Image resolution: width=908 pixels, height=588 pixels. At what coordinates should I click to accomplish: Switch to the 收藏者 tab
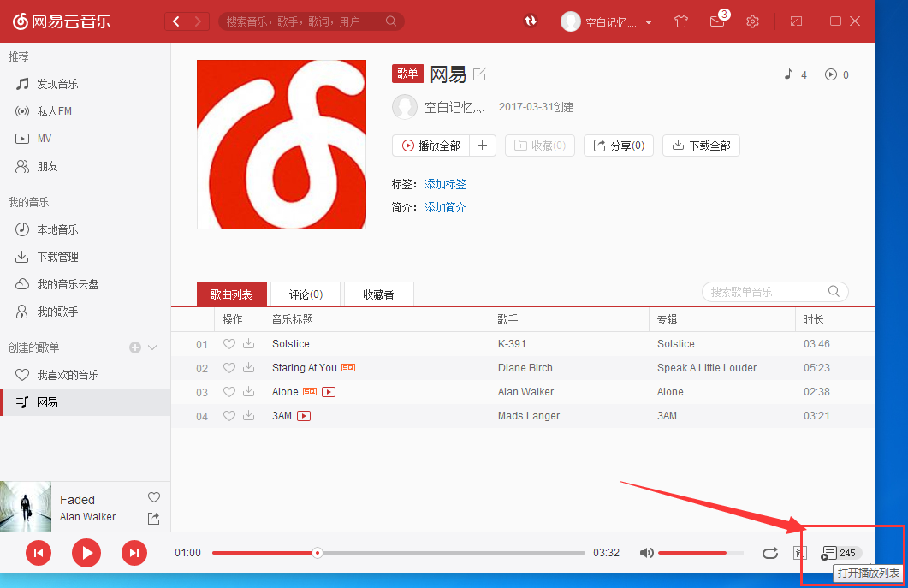(378, 294)
